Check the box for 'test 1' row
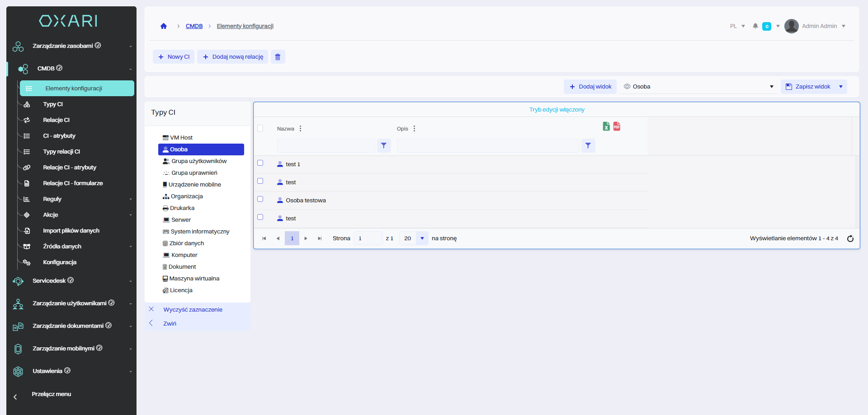The width and height of the screenshot is (868, 415). (260, 163)
